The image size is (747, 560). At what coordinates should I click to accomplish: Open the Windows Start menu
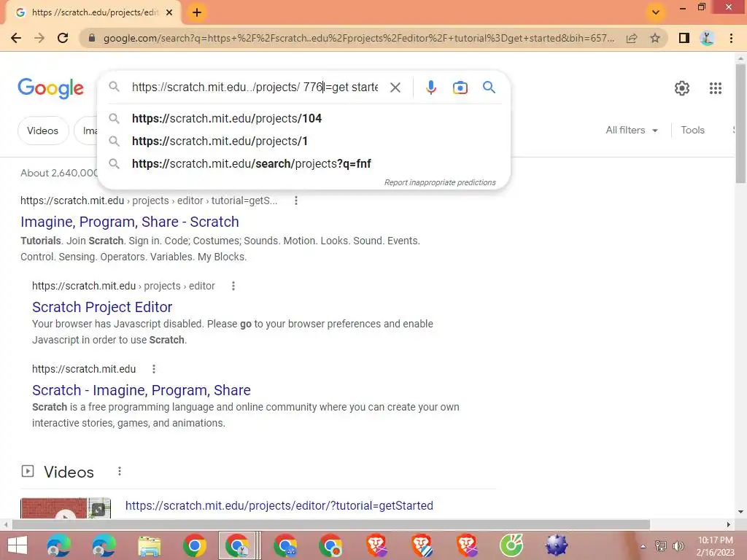[x=18, y=545]
